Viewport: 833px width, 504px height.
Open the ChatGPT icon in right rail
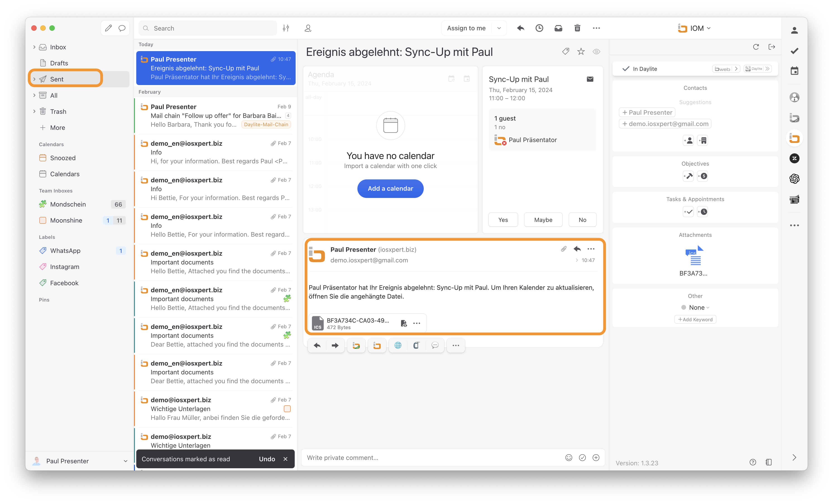pyautogui.click(x=795, y=178)
